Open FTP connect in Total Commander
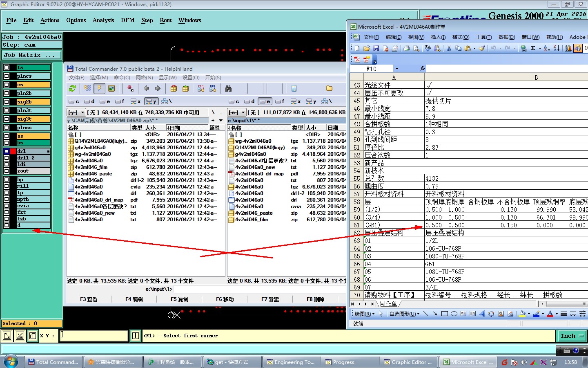Image resolution: width=588 pixels, height=368 pixels. 201,88
